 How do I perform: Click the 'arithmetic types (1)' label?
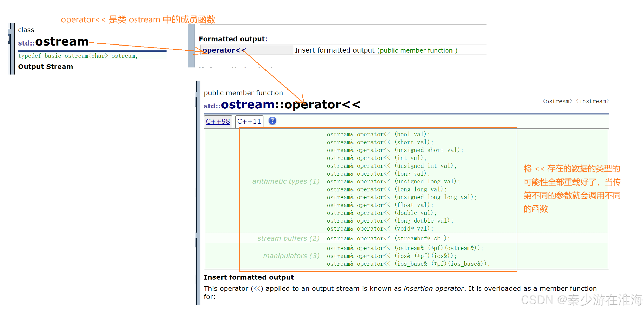286,181
